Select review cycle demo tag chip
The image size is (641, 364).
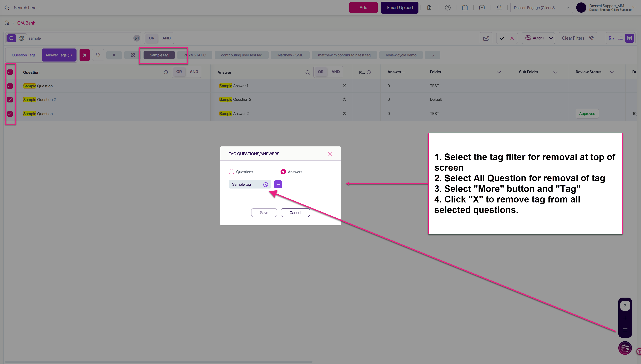point(401,55)
